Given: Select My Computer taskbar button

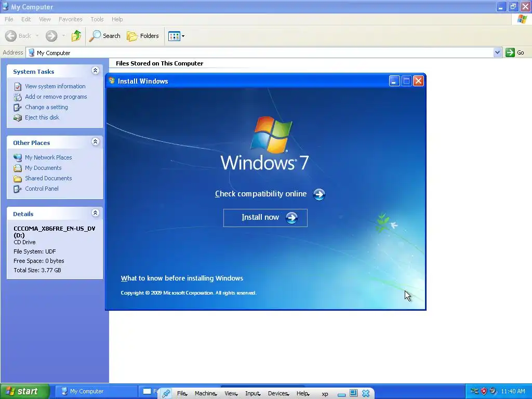Looking at the screenshot, I should coord(96,391).
